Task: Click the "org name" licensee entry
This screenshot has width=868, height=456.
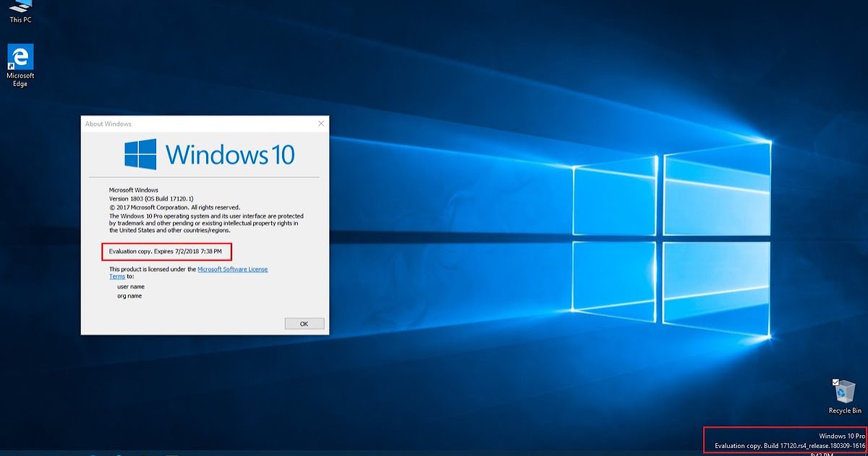Action: (129, 296)
